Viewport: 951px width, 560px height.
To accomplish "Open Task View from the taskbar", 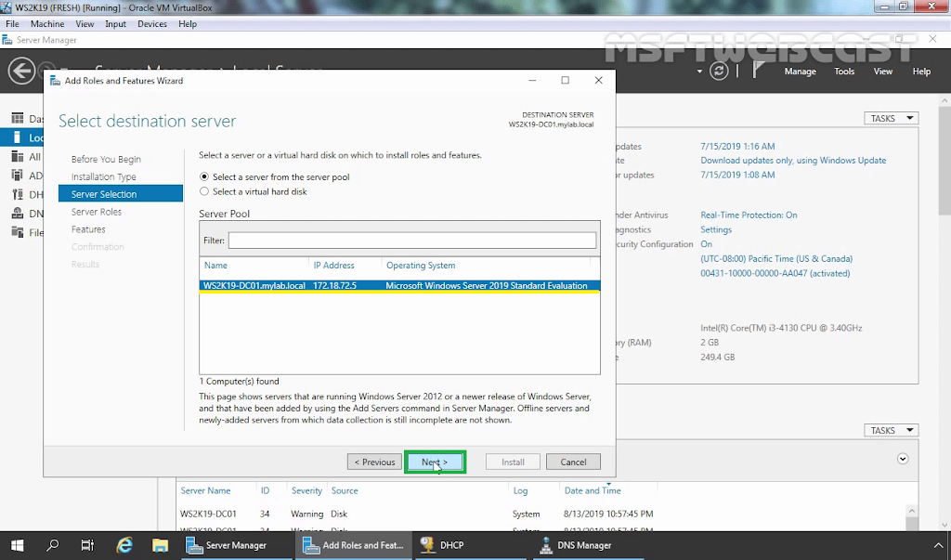I will click(x=88, y=545).
